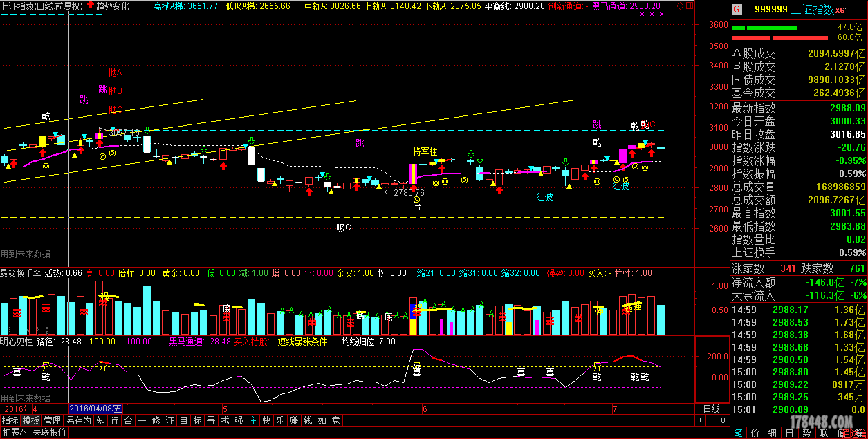Open the 指标 tab in bottom toolbar
868x439 pixels.
[10, 420]
